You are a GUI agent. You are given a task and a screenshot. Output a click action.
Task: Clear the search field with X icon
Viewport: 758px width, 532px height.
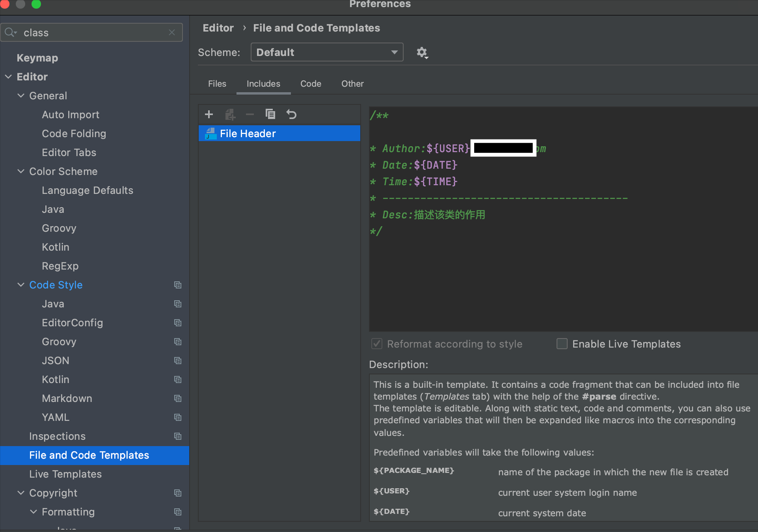pos(172,32)
